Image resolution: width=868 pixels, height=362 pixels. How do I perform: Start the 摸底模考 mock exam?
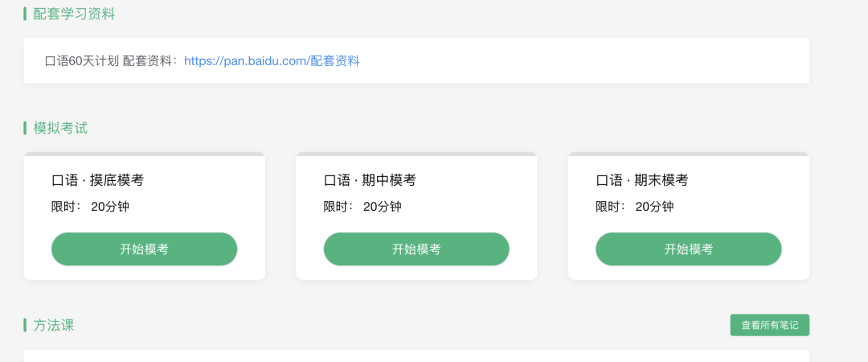pyautogui.click(x=144, y=249)
